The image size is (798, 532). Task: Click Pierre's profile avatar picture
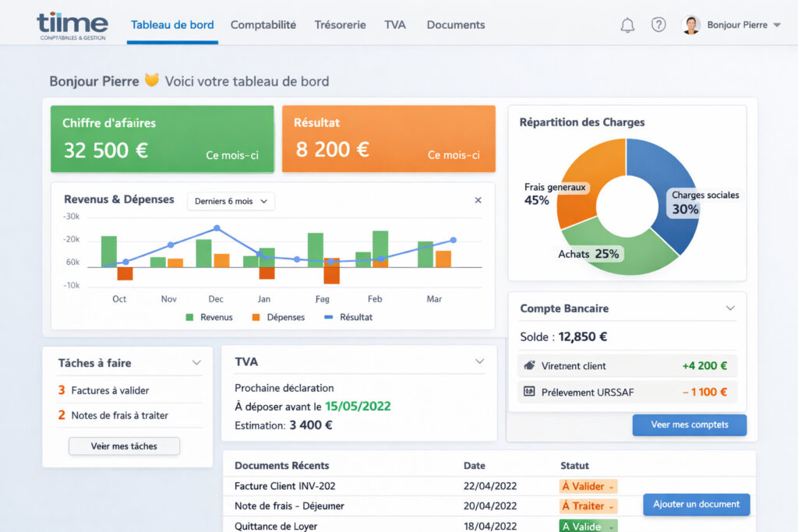(690, 25)
